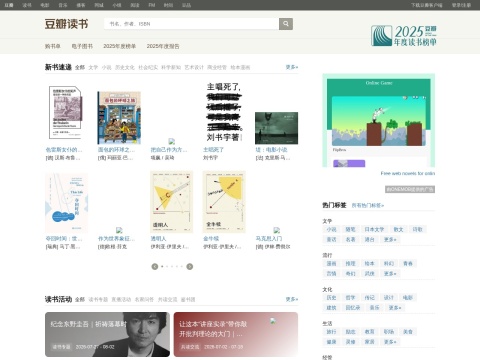
Task: Open the 电子图书 navigation link
Action: 82,46
